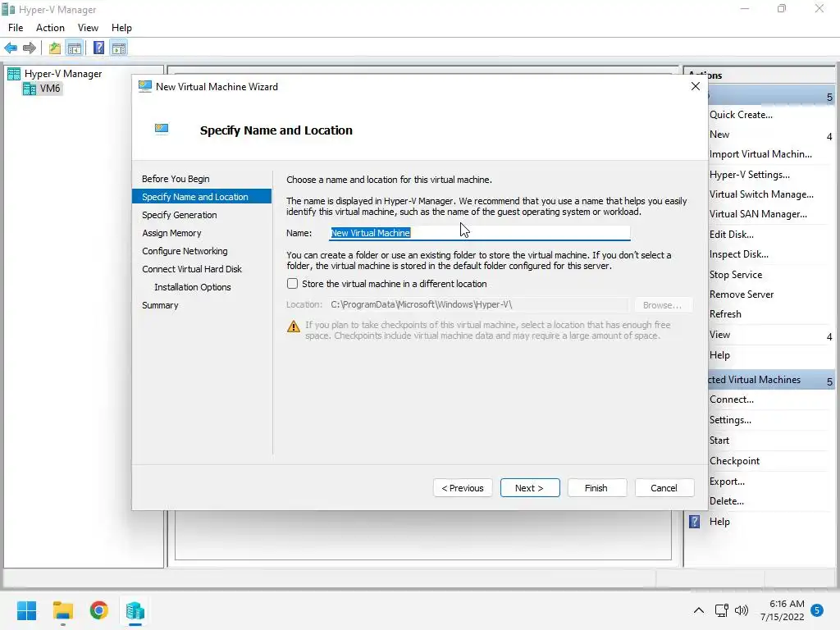
Task: Click Start action for selected VM
Action: point(719,441)
